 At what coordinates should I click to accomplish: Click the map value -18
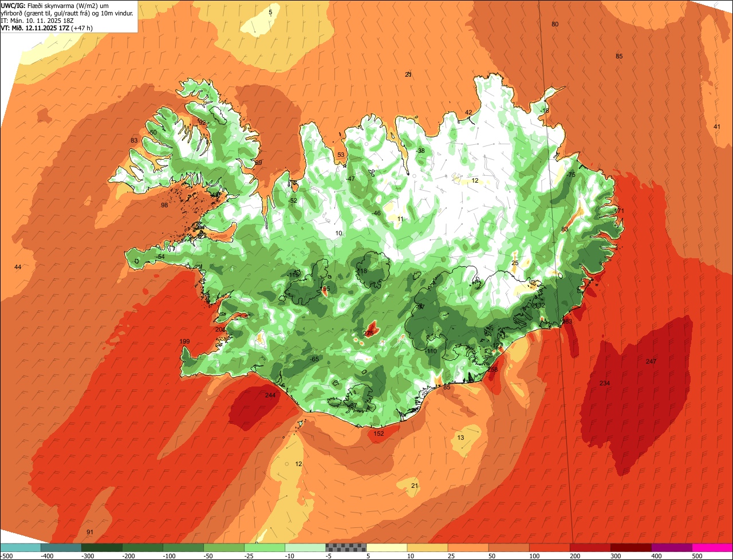545,111
